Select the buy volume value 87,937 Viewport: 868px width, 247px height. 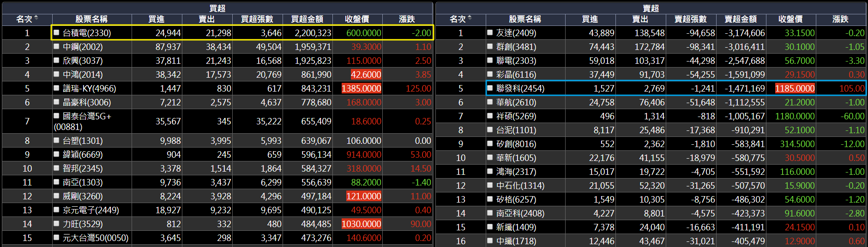[168, 47]
